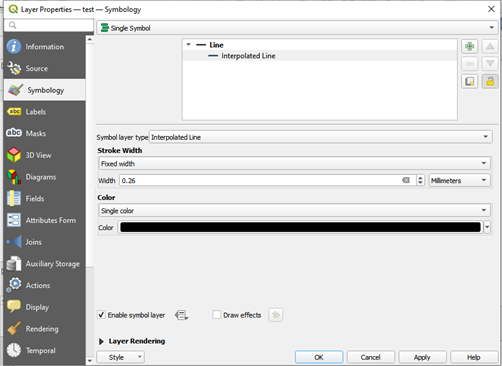Select the Interpolated Line tree row
Screen dimensions: 502x366
320,56
